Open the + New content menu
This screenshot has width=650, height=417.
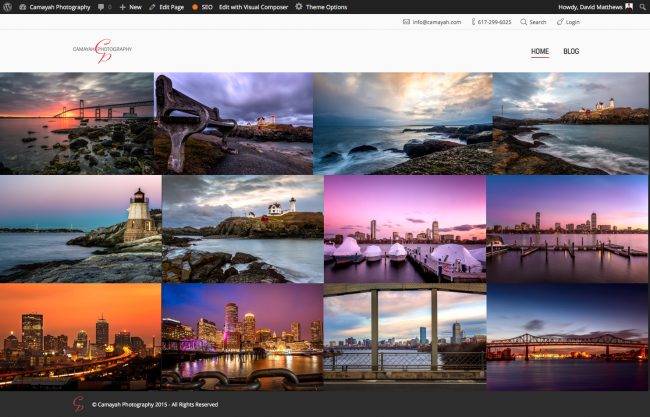pos(131,7)
